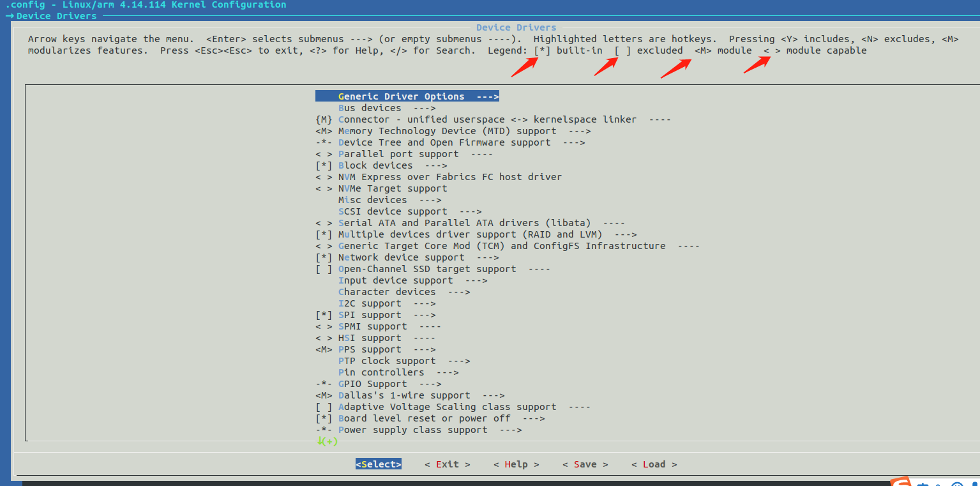
Task: Select Generic Target Core Mod (TCM) entry
Action: 508,246
